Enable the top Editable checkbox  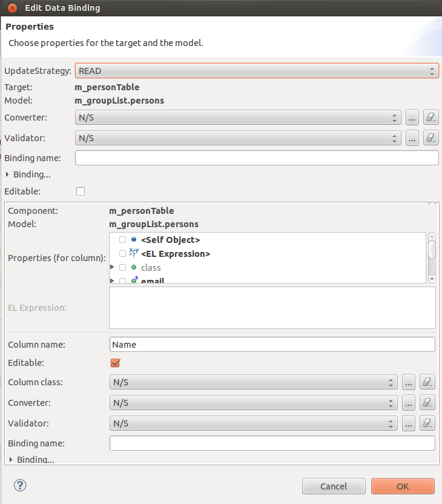81,191
